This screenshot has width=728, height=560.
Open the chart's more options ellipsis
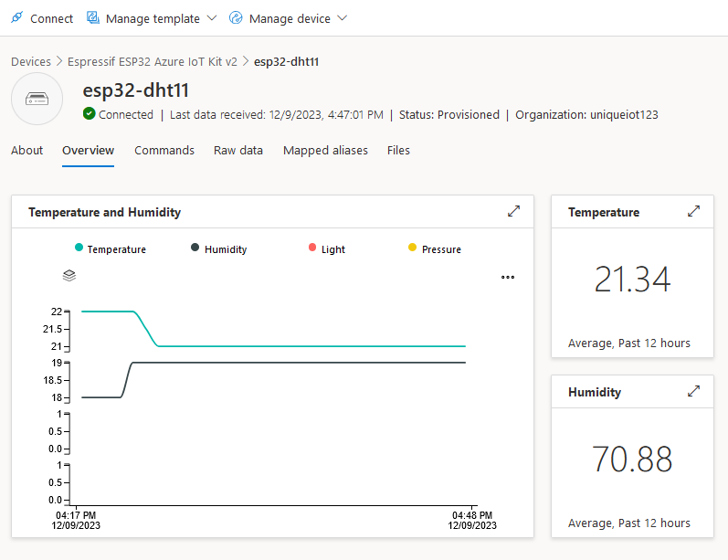508,278
